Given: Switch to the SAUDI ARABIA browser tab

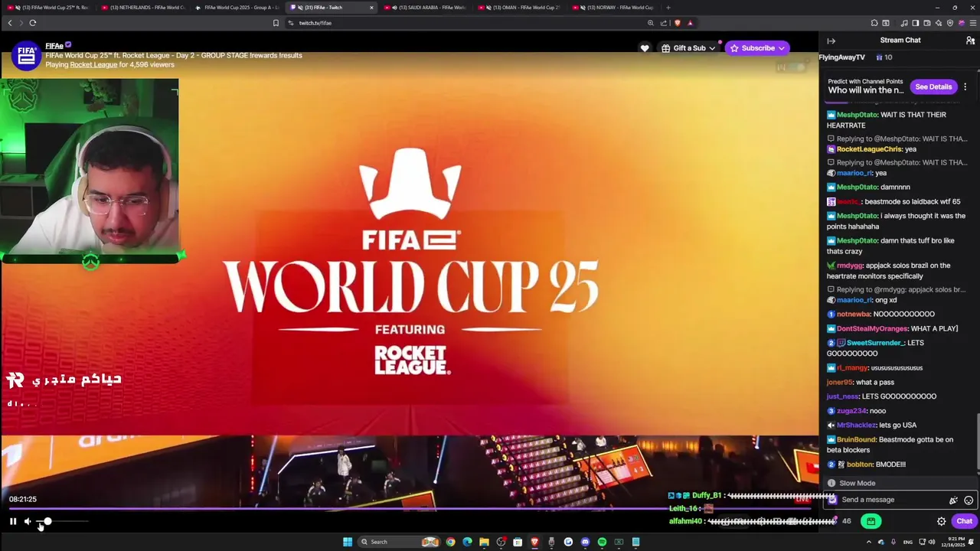Looking at the screenshot, I should pyautogui.click(x=425, y=8).
